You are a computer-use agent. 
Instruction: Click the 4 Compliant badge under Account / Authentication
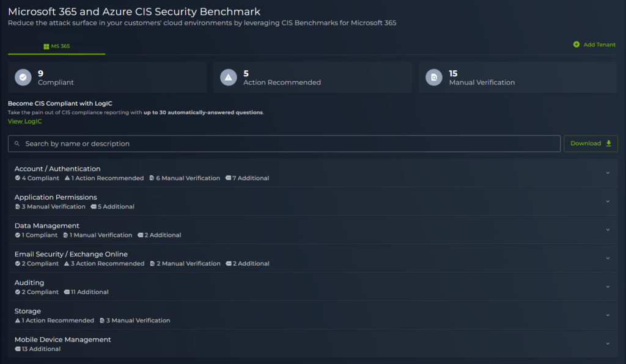pos(37,178)
